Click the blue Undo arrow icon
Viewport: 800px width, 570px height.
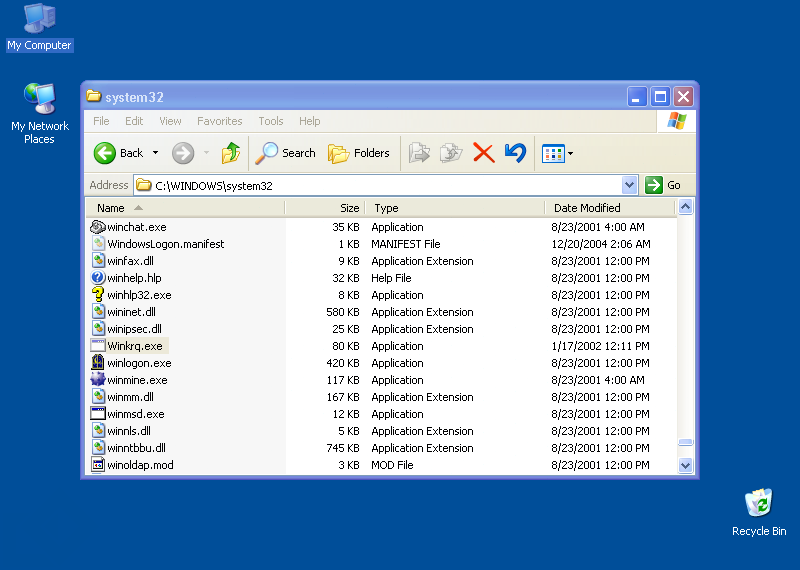tap(515, 153)
